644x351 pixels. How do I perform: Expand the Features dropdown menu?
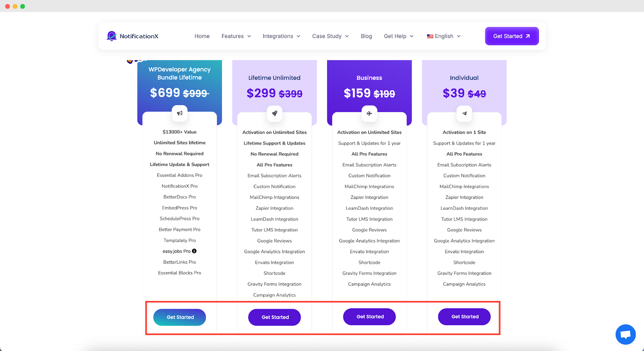(236, 36)
